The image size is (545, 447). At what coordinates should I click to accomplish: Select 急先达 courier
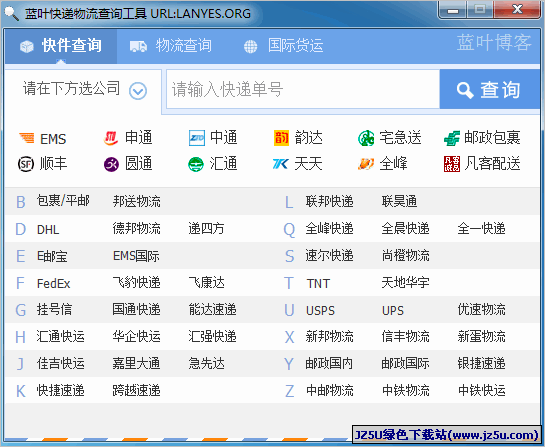206,363
